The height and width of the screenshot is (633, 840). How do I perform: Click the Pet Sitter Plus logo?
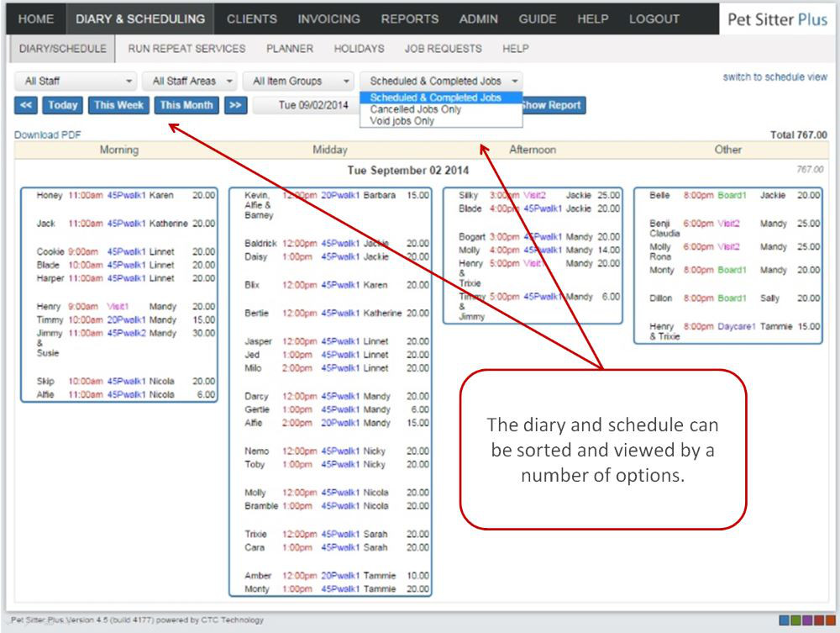point(777,19)
